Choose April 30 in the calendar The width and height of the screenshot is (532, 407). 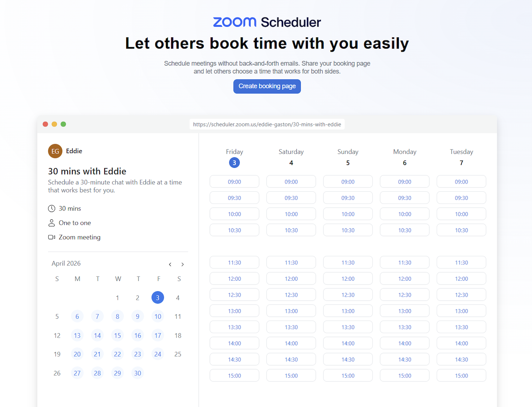[x=137, y=373]
